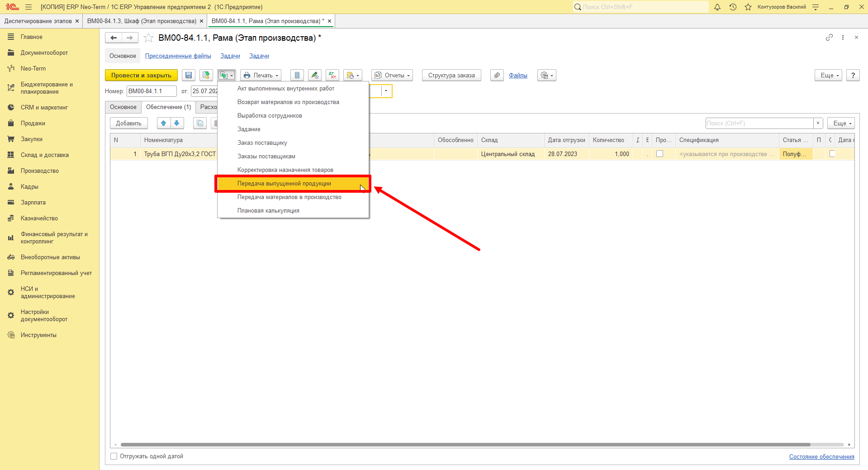
Task: Click the post document icon next to save
Action: [x=206, y=76]
